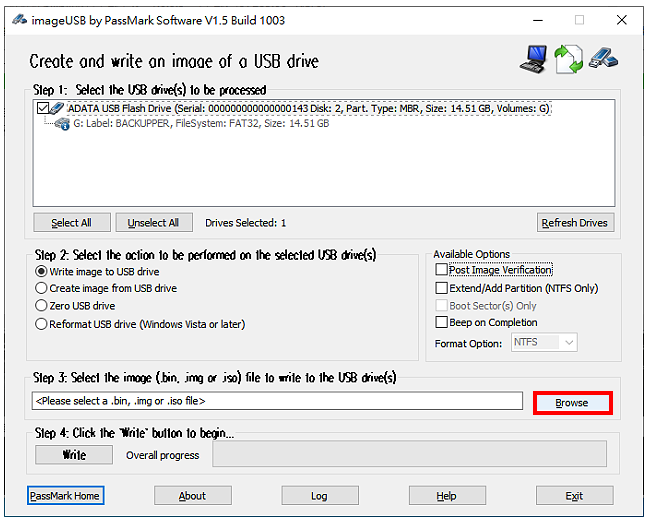Click the 'Drives Selected: 1' text

tap(245, 223)
